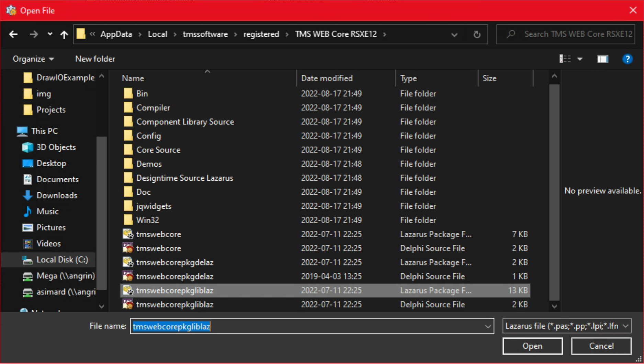Image resolution: width=644 pixels, height=364 pixels.
Task: Open Desktop in navigation pane
Action: pos(44,163)
